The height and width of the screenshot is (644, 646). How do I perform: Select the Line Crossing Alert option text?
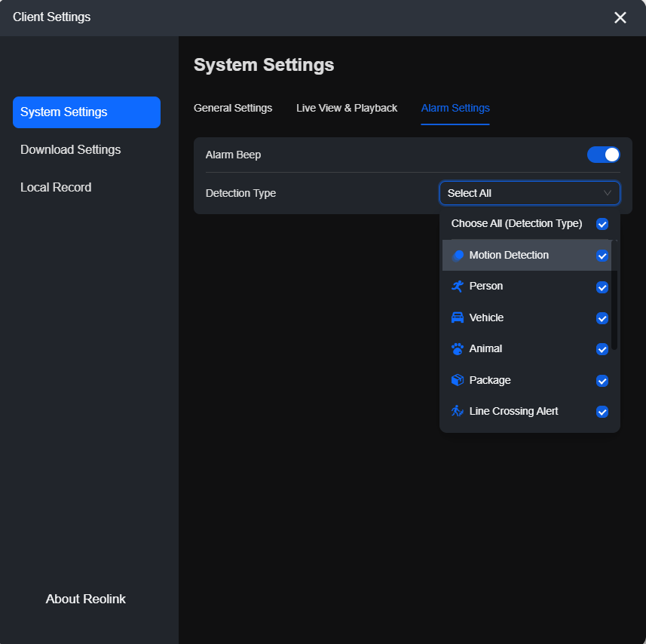pos(514,411)
